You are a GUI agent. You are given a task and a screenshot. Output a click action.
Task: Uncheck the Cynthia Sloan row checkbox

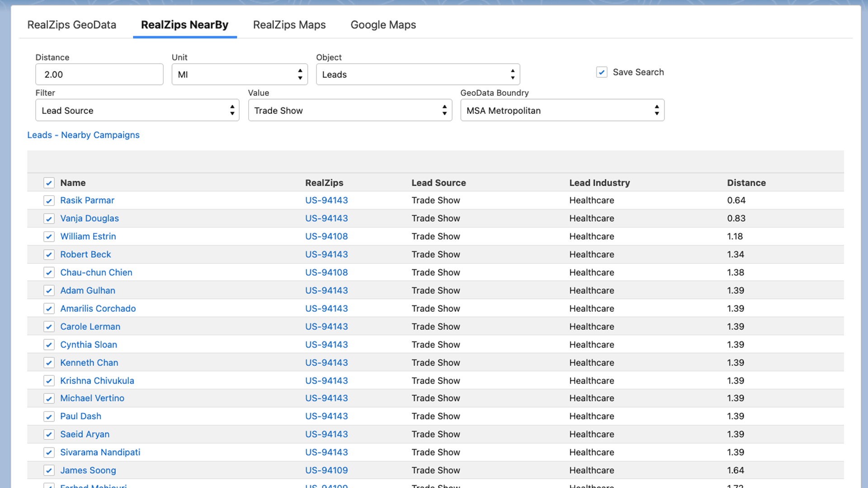(x=49, y=345)
